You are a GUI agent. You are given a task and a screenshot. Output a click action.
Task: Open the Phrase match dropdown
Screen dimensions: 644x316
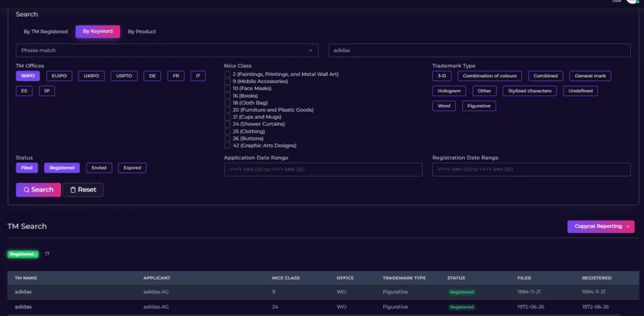click(167, 50)
